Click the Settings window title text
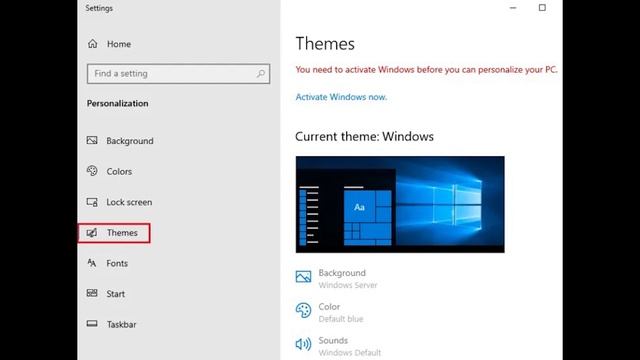 (99, 8)
